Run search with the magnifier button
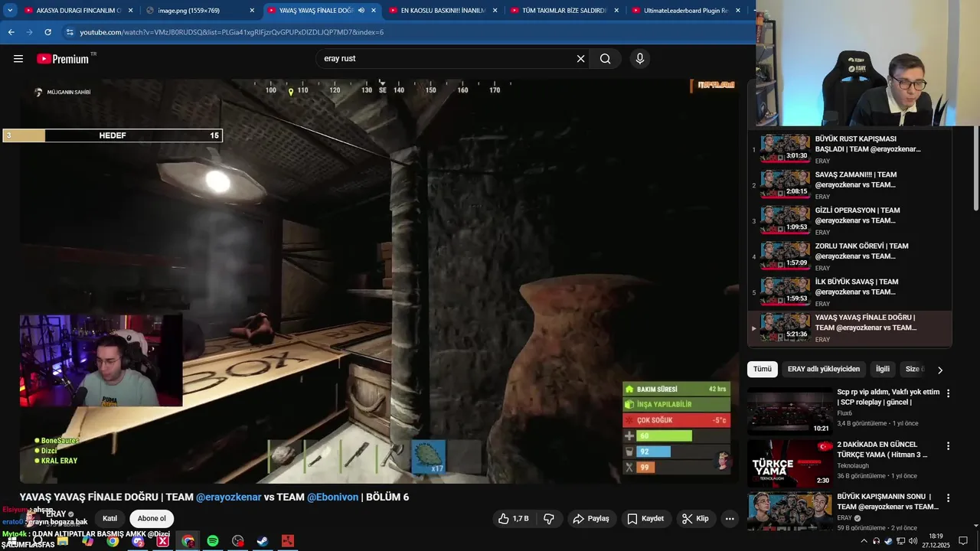Image resolution: width=980 pixels, height=551 pixels. click(605, 59)
